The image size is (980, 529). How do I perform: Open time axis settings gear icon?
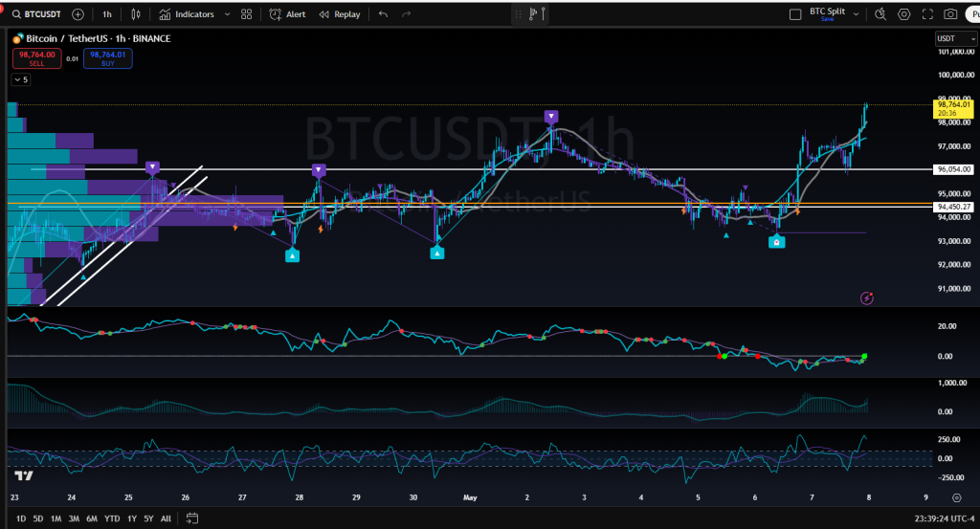coord(956,497)
